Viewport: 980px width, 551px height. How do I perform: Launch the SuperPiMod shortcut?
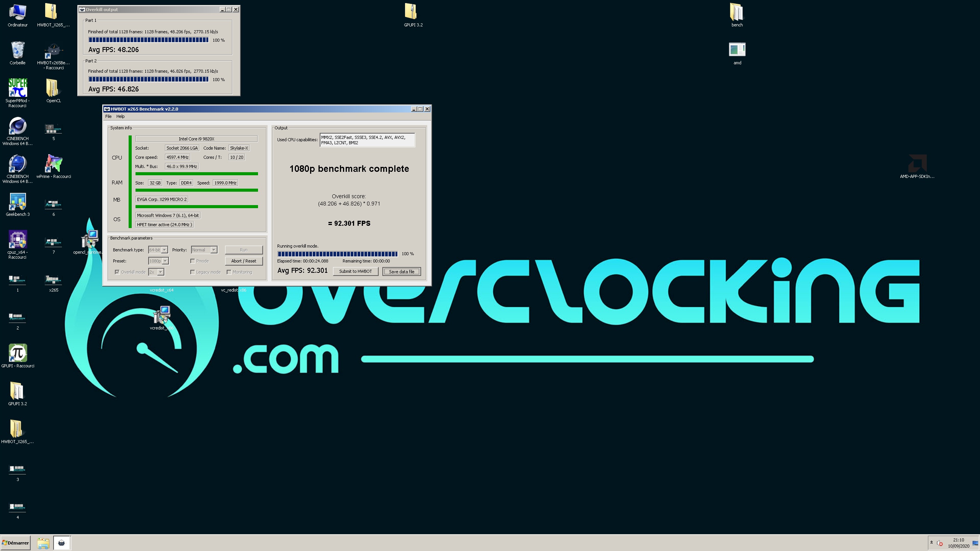pos(18,93)
